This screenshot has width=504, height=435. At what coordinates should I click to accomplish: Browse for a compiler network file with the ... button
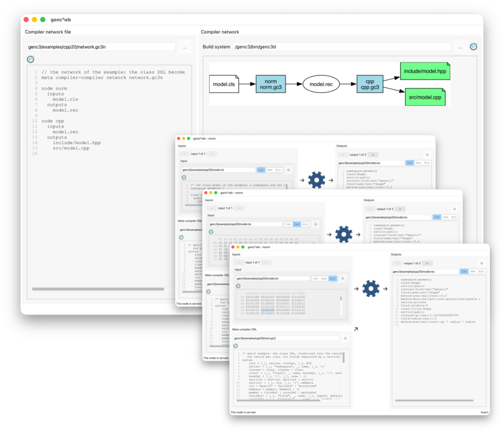coord(185,47)
